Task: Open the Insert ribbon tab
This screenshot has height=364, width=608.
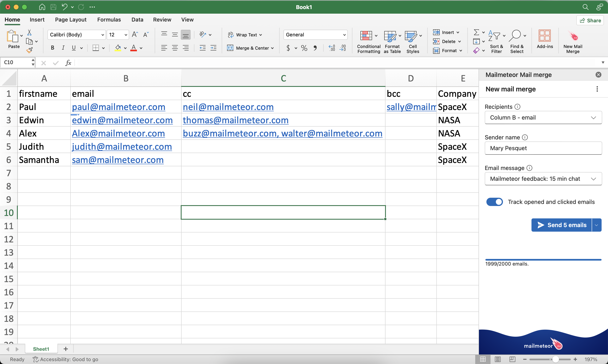Action: point(37,20)
